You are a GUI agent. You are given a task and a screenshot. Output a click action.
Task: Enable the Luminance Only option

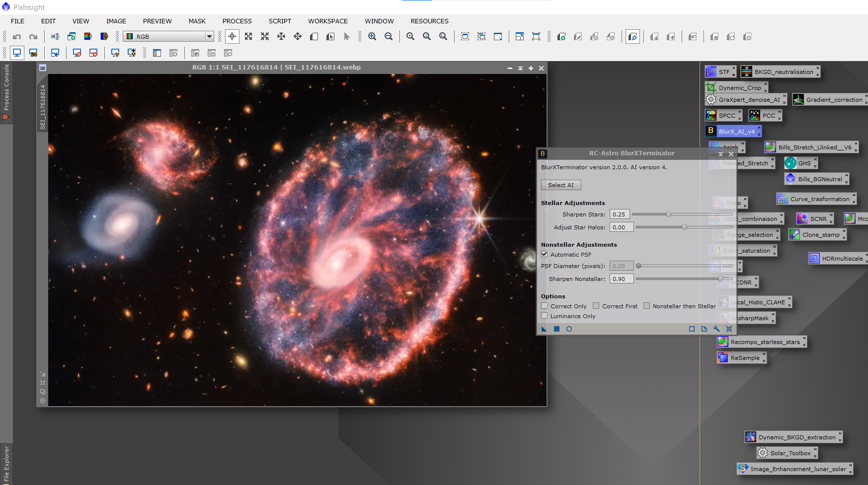tap(545, 316)
